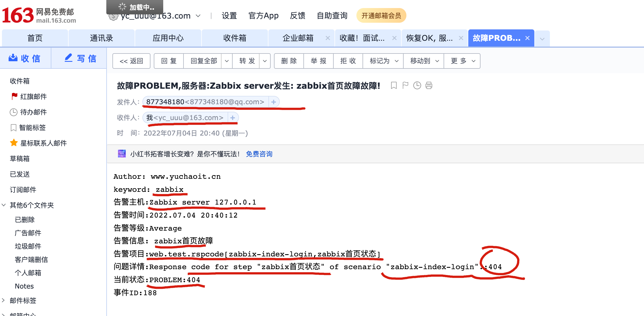The image size is (644, 316).
Task: Flag this email with the flag icon
Action: pos(405,85)
